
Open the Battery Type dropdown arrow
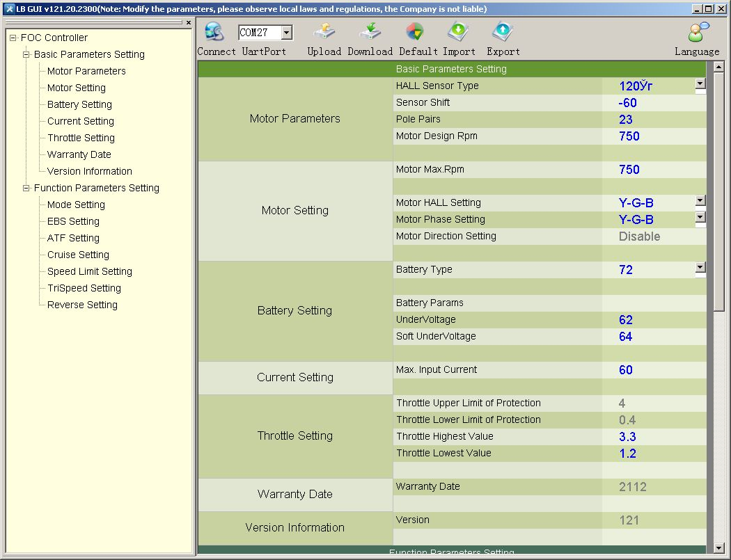pyautogui.click(x=700, y=268)
